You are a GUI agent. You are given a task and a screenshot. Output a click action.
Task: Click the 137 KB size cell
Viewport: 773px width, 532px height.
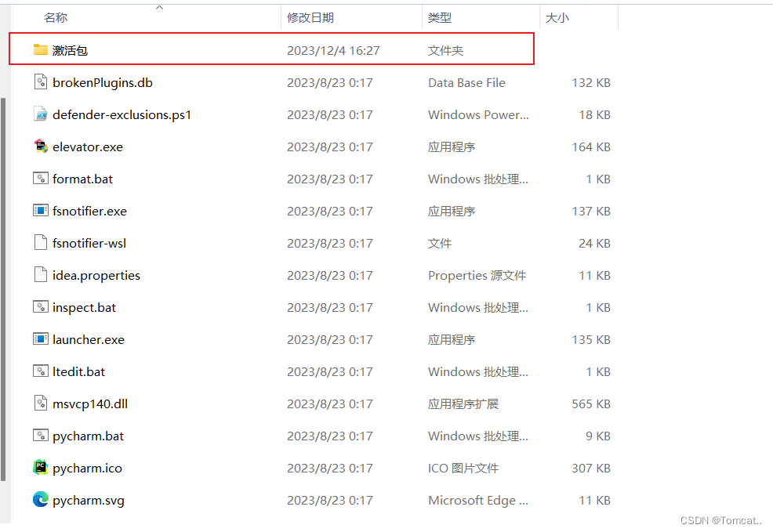click(x=591, y=211)
